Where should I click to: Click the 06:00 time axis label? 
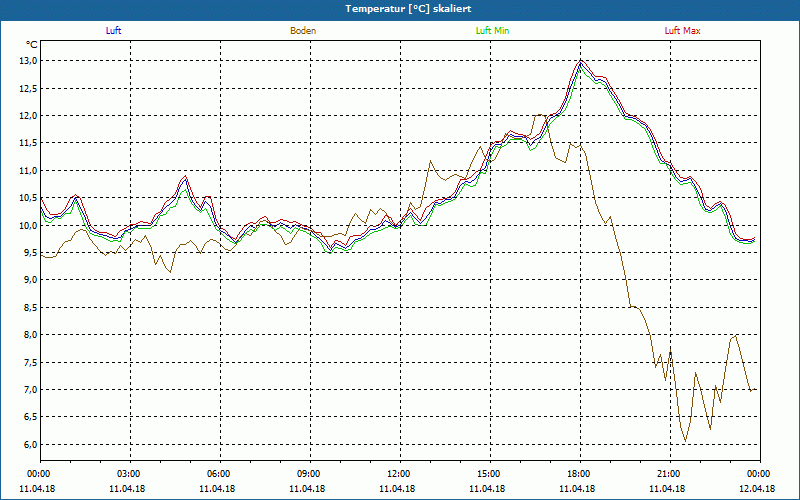pos(219,474)
